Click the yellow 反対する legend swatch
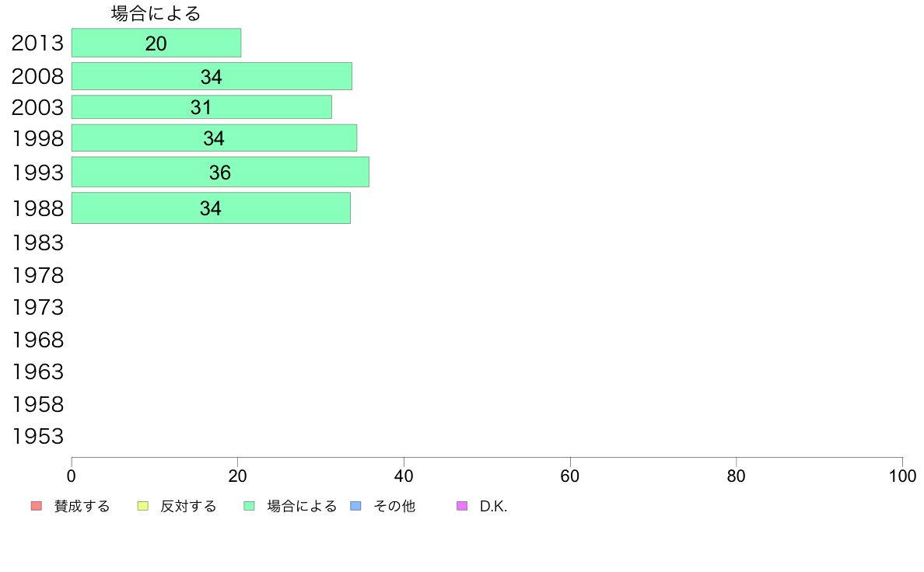 tap(142, 506)
